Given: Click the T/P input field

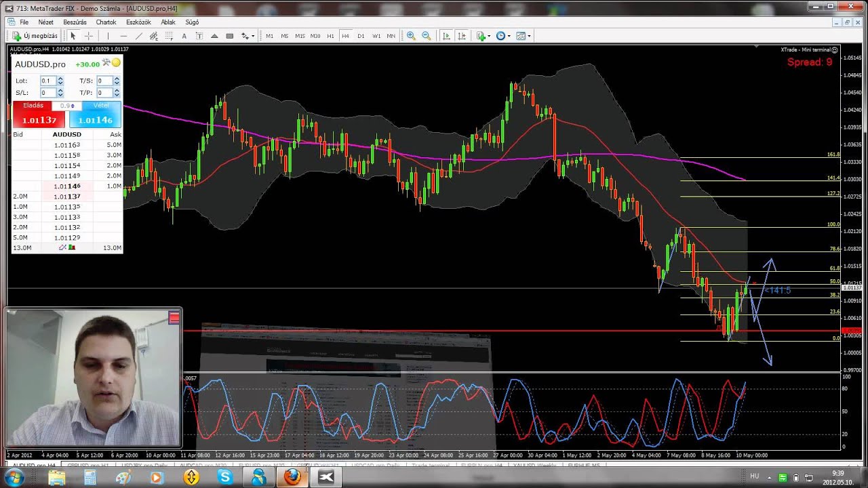Looking at the screenshot, I should pyautogui.click(x=104, y=92).
